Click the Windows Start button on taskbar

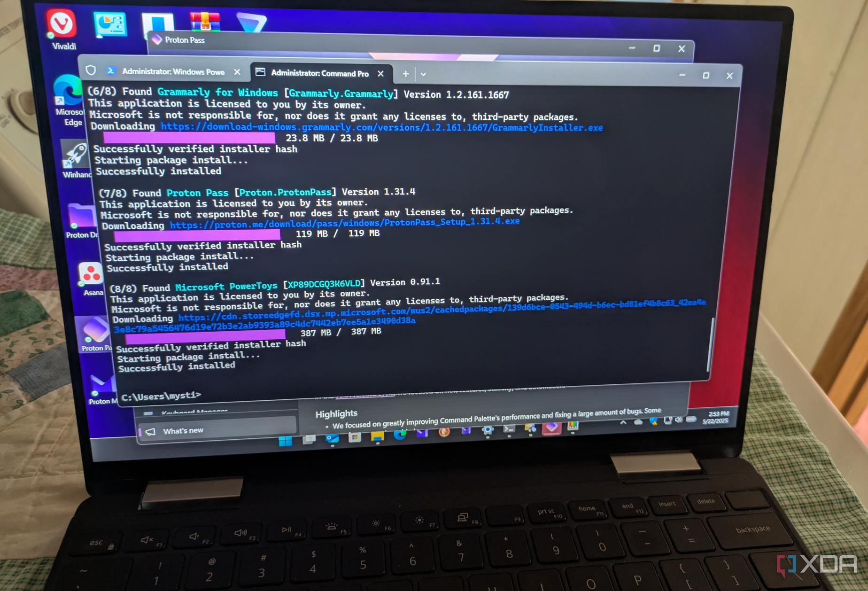point(285,441)
